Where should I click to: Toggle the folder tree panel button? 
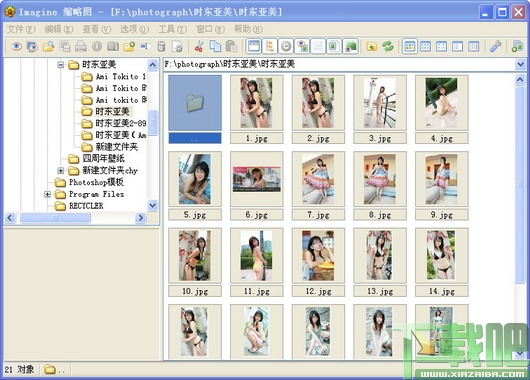[x=270, y=46]
